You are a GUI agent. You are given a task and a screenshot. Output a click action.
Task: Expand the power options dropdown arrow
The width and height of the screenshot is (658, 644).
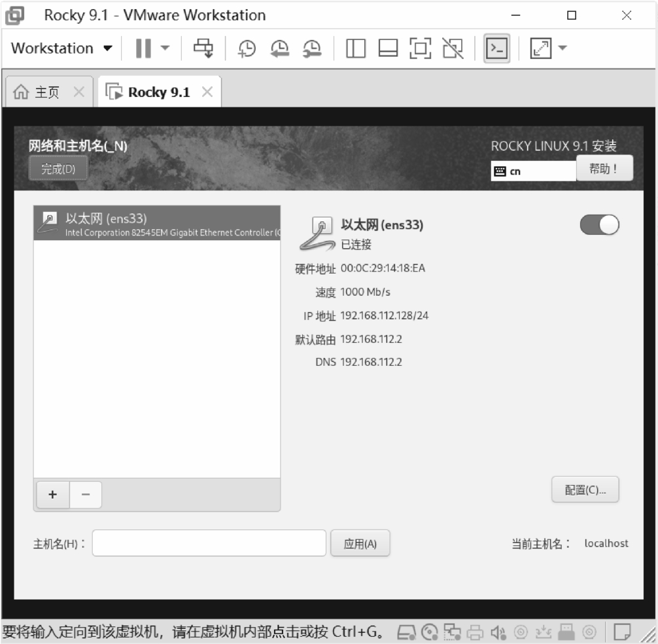pos(165,48)
